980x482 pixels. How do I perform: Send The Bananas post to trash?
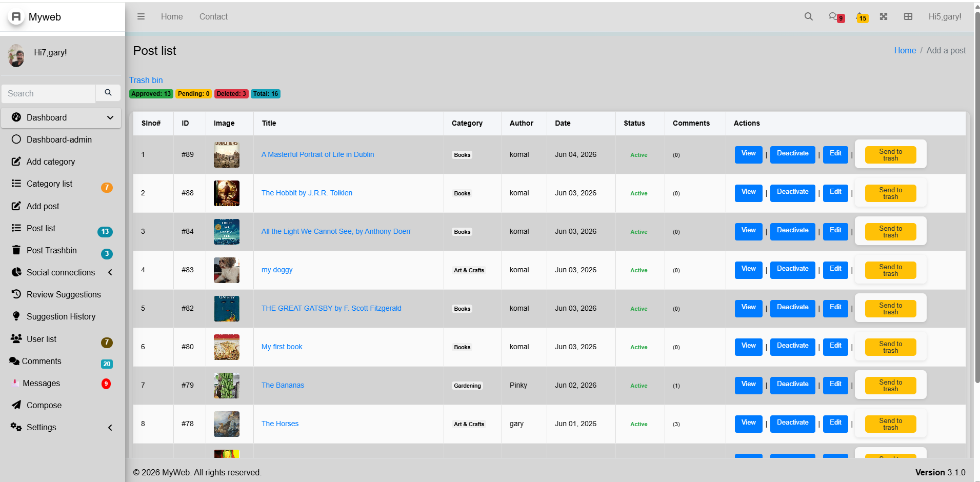coord(890,386)
